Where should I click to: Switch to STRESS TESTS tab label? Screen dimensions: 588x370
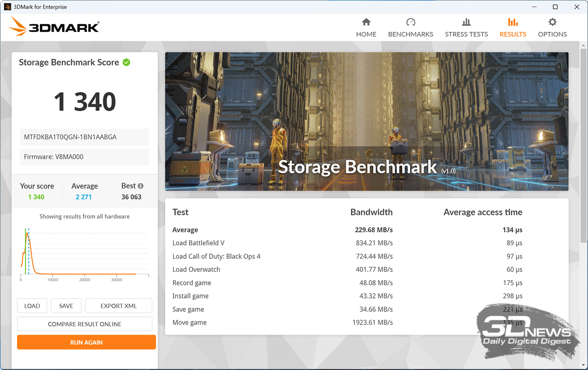point(466,34)
